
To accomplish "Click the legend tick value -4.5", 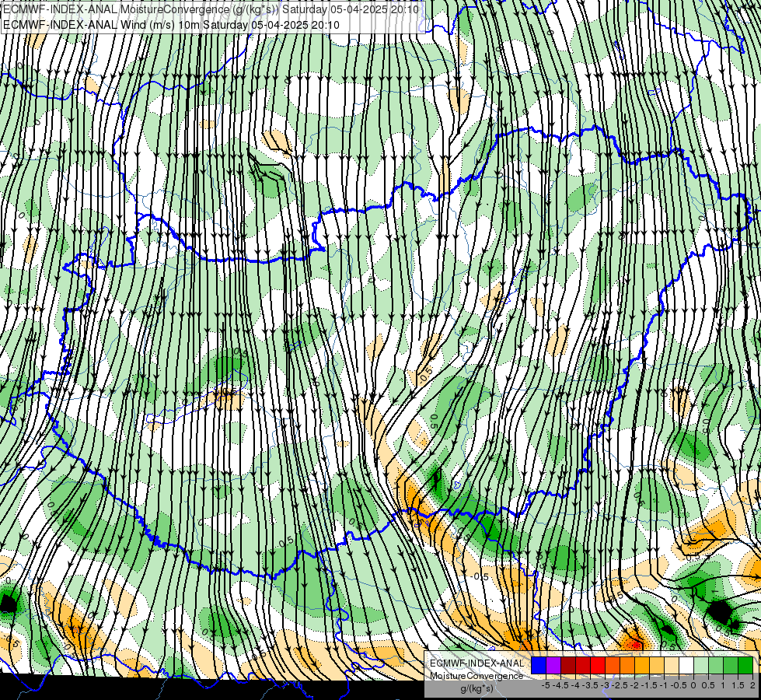I will [560, 685].
